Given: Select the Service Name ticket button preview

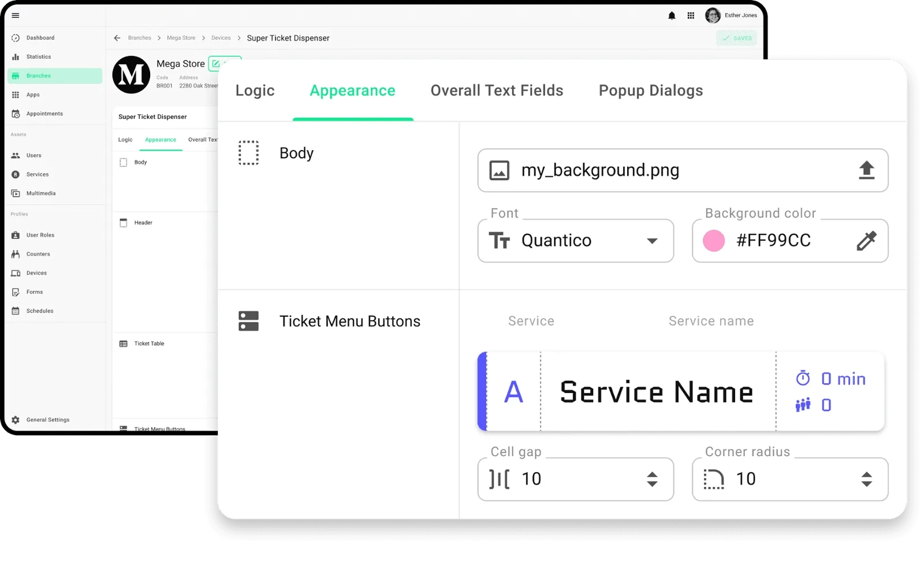Looking at the screenshot, I should click(x=656, y=392).
